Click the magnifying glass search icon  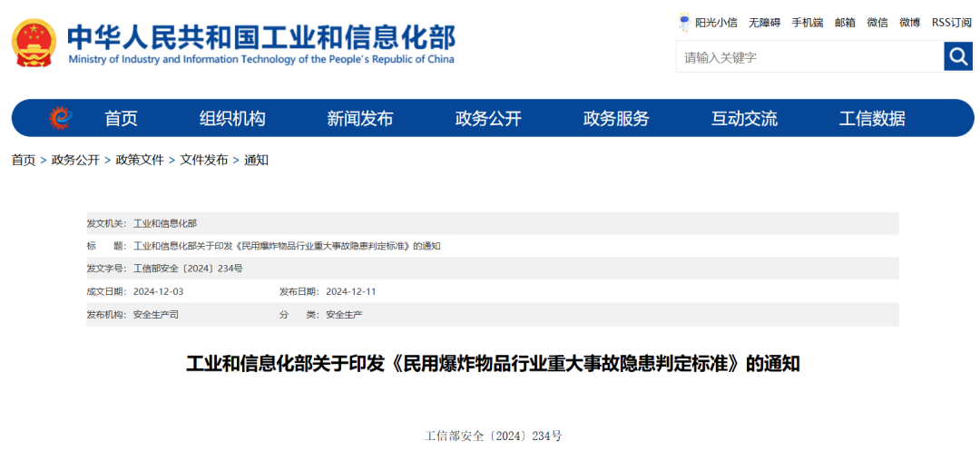958,57
